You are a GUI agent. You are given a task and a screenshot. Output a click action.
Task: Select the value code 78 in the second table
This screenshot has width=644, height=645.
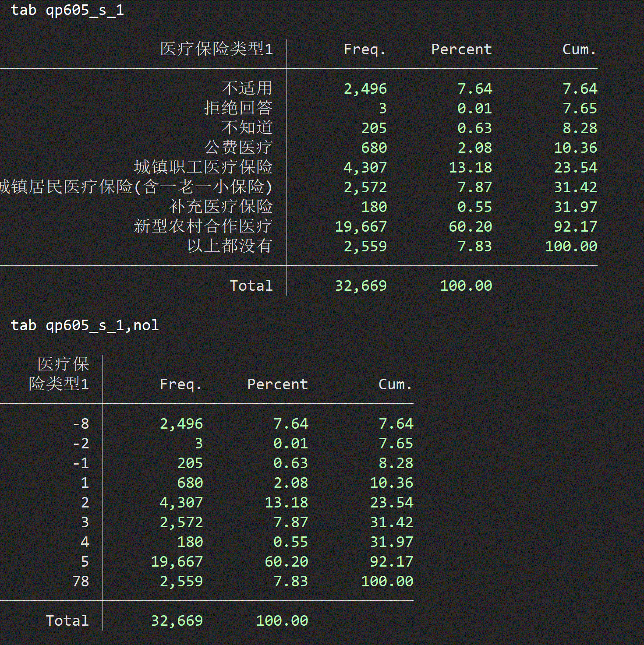coord(81,581)
